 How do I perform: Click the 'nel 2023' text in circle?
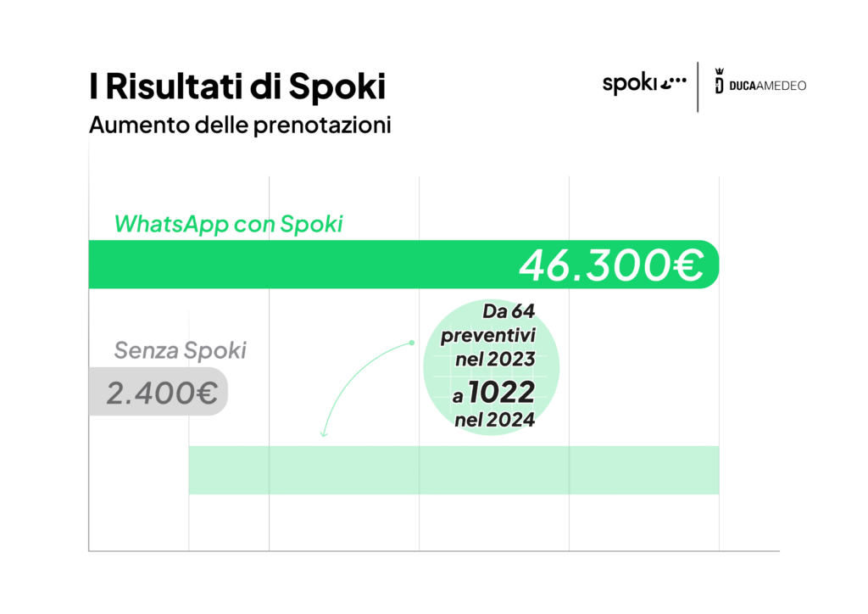(x=495, y=360)
